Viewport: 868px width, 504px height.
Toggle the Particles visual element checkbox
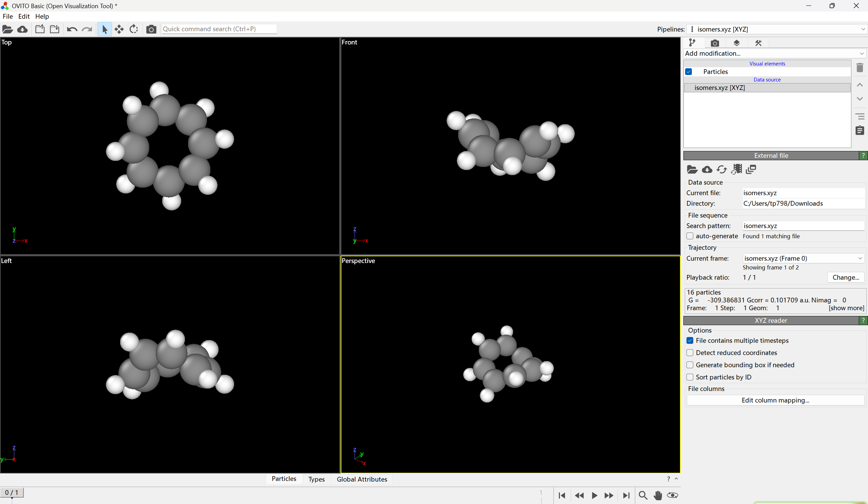click(688, 72)
